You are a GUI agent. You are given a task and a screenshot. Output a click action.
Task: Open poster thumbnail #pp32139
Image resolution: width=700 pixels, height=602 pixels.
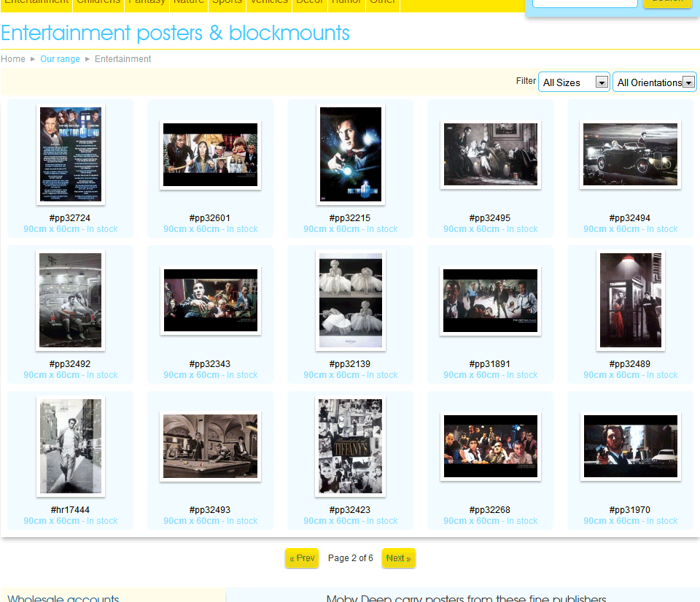(x=351, y=301)
